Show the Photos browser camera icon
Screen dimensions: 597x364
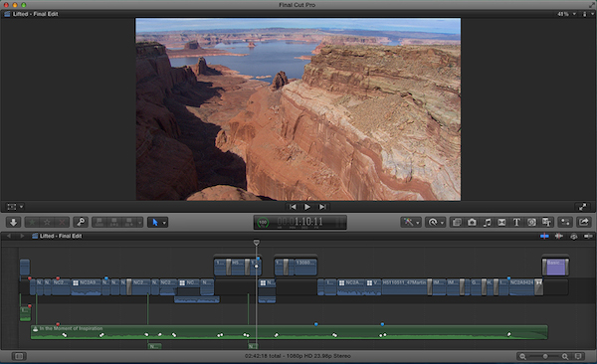point(472,222)
